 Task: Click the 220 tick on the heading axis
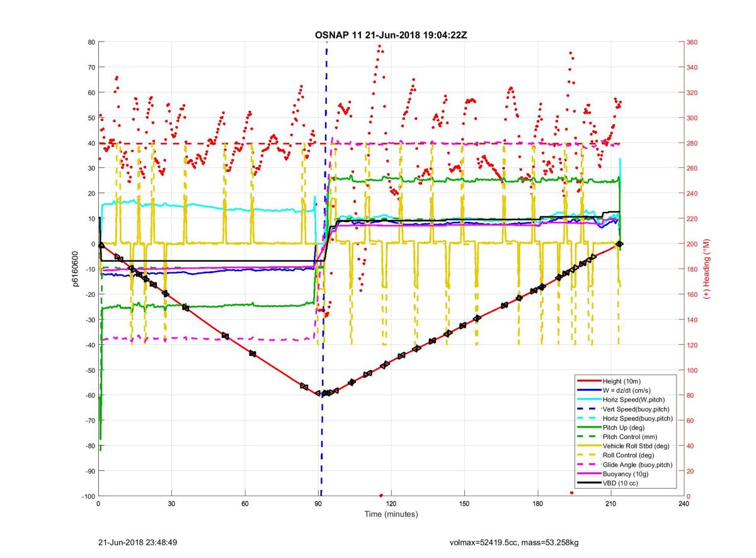(x=692, y=219)
